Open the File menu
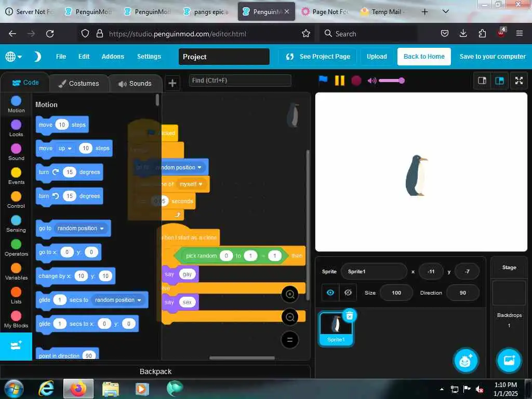This screenshot has width=532, height=399. pos(61,56)
